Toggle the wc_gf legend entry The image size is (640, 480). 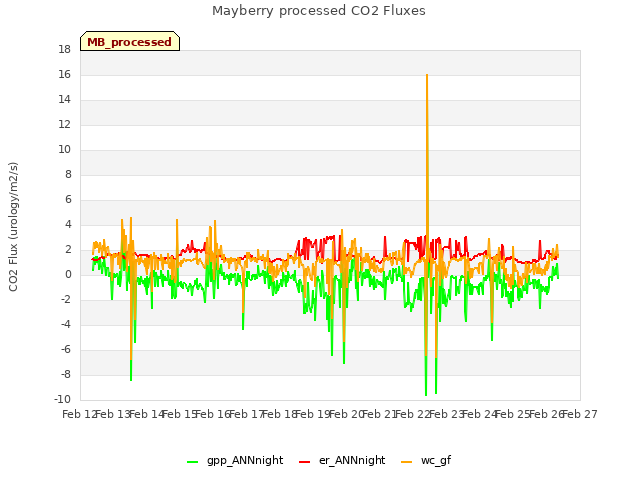[426, 461]
